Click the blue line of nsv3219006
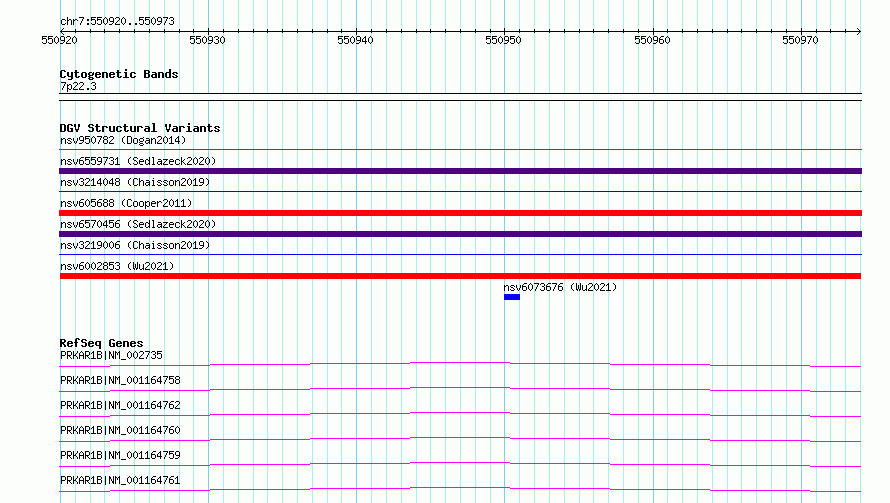This screenshot has width=890, height=503. [460, 254]
